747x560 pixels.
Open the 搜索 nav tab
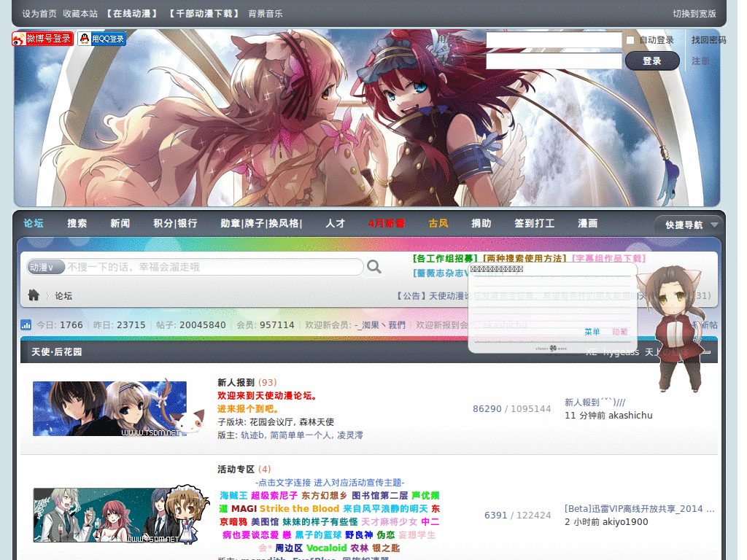pos(77,223)
